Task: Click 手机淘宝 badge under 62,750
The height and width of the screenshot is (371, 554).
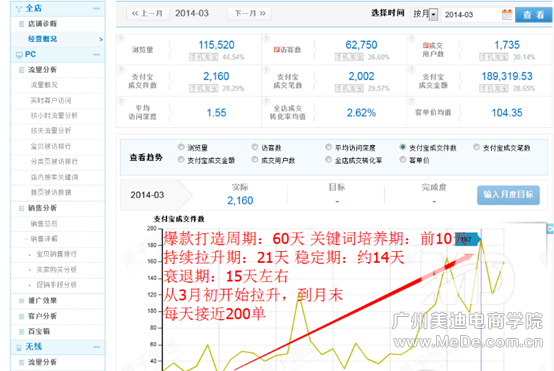Action: tap(349, 57)
